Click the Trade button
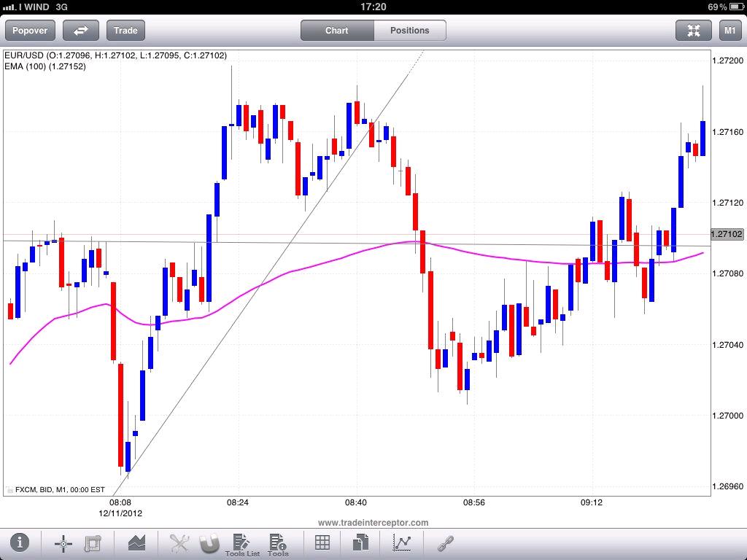Screen dimensions: 747x560 [x=125, y=31]
